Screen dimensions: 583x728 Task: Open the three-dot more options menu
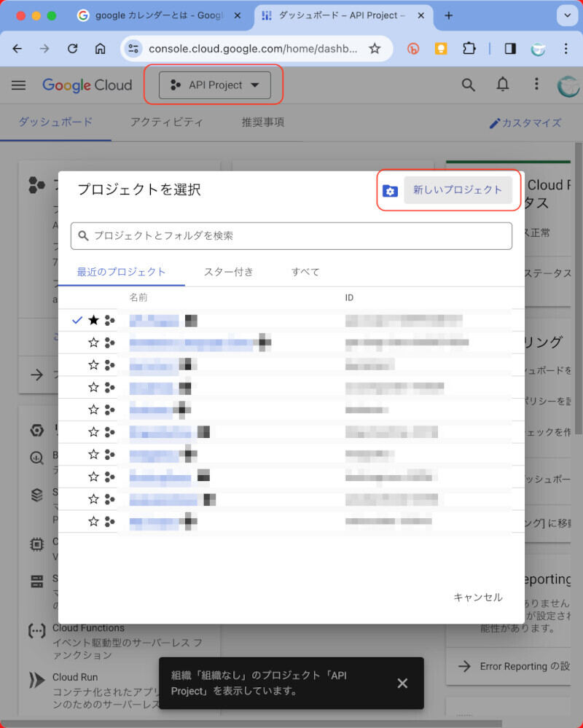pyautogui.click(x=536, y=85)
